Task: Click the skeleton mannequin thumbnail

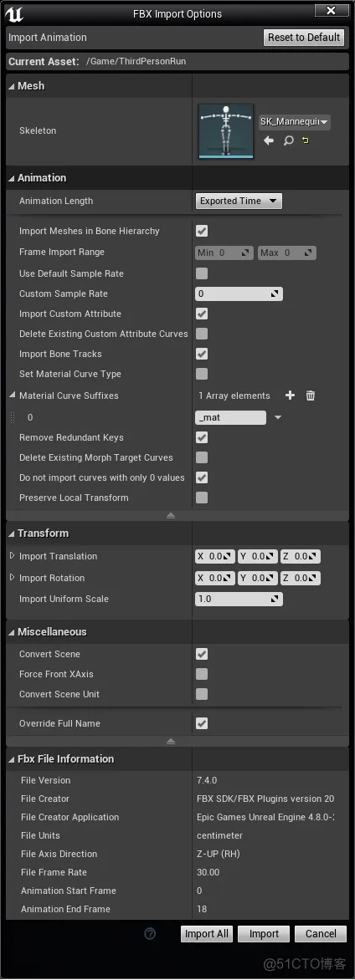Action: click(226, 131)
